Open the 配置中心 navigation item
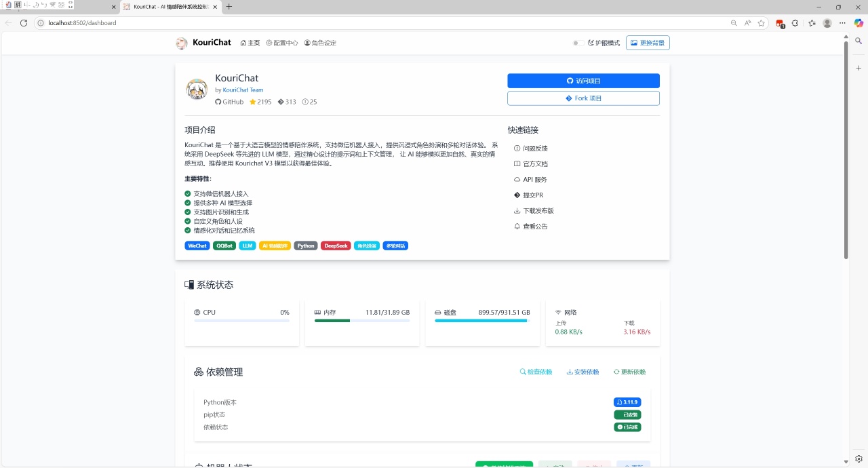Viewport: 868px width, 468px height. (282, 43)
